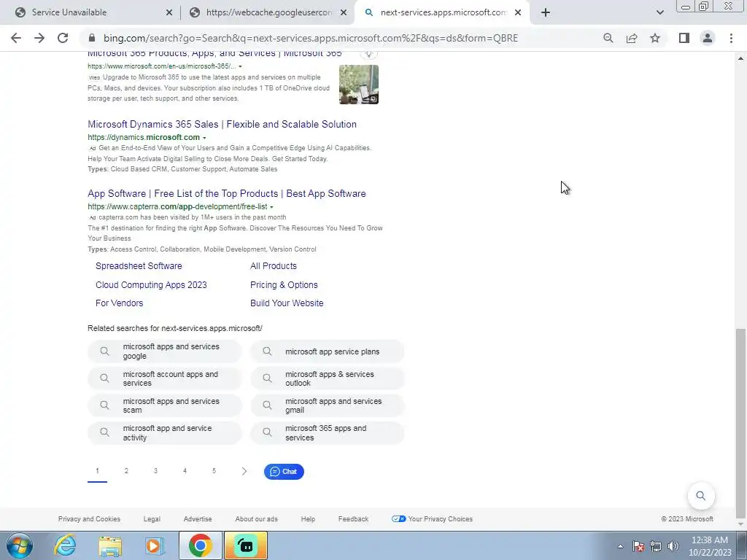The image size is (747, 560).
Task: Expand the capterra.com URL dropdown arrow
Action: point(271,207)
